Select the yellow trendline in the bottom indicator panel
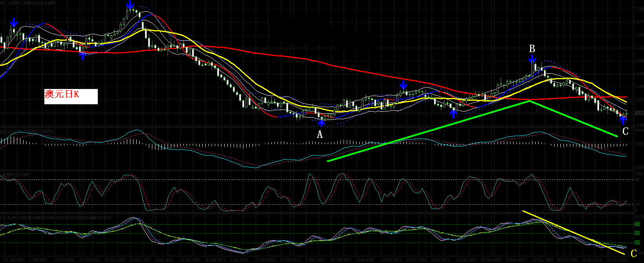644x263 pixels. click(573, 232)
